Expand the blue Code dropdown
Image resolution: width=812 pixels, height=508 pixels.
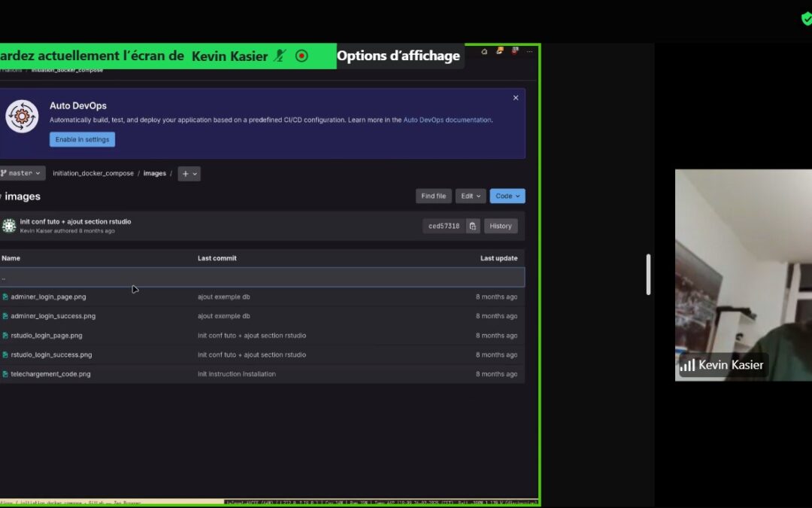507,196
